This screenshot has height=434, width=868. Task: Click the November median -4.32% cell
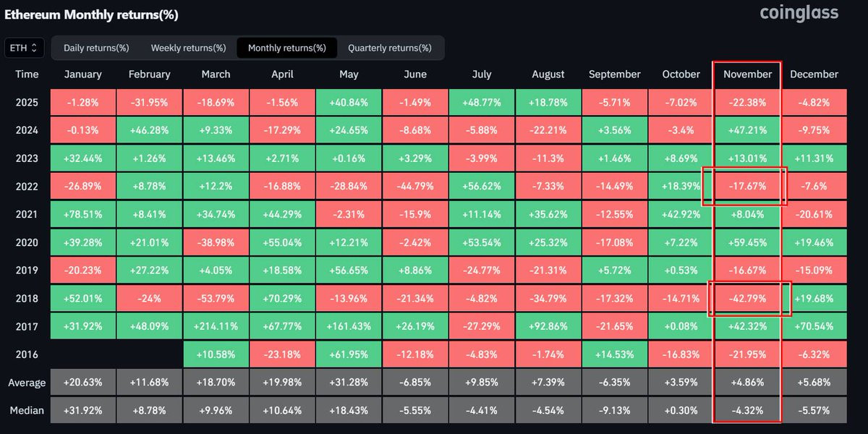[747, 410]
